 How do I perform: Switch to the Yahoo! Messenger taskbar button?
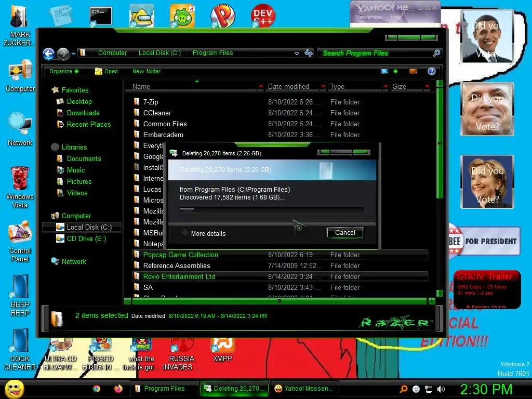tap(304, 389)
